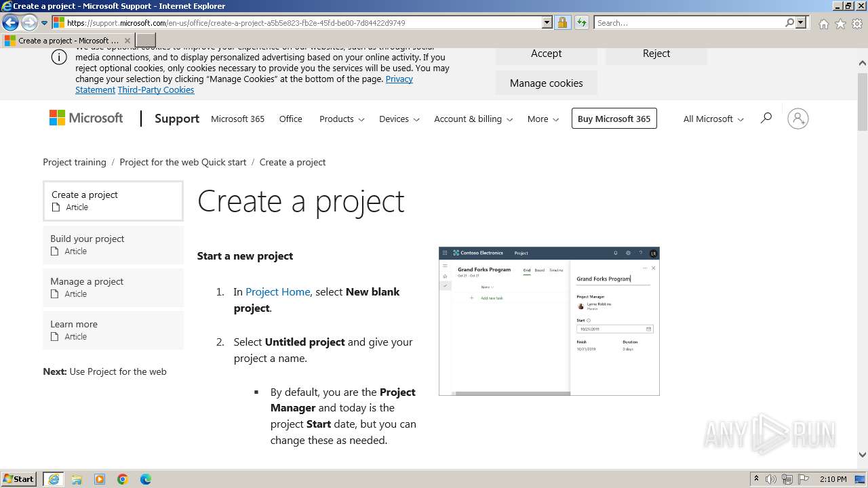
Task: Click the Manage cookies button
Action: (x=546, y=83)
